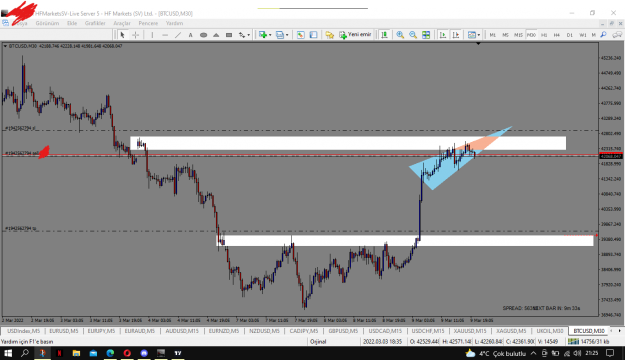
Task: Switch to the EURUSD,M5 chart tab
Action: [x=63, y=331]
